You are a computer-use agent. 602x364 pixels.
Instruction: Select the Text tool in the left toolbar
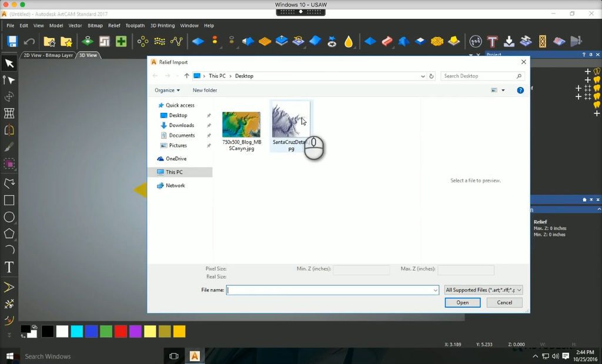[x=9, y=267]
